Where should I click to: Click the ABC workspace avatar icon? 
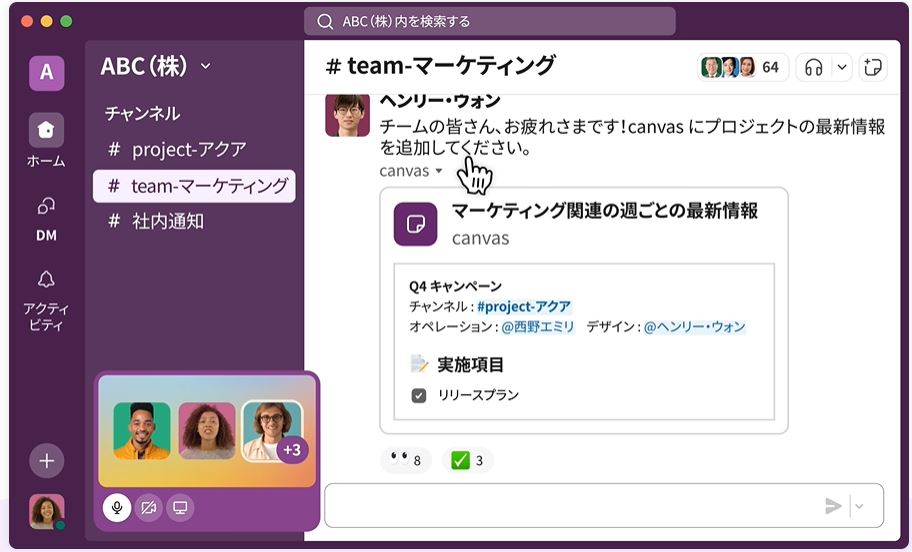point(47,73)
